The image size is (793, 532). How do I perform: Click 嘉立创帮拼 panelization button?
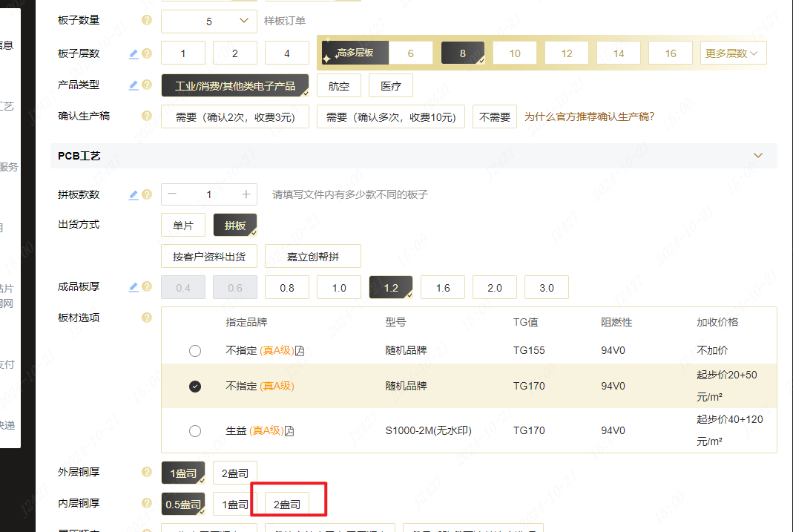[312, 257]
